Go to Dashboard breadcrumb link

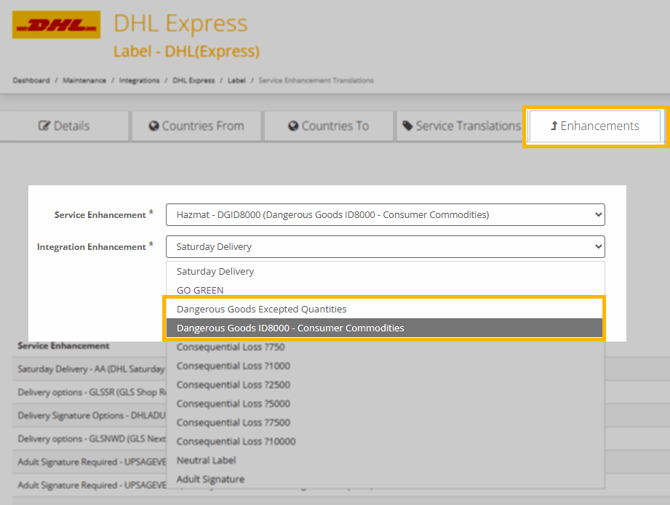pos(31,80)
